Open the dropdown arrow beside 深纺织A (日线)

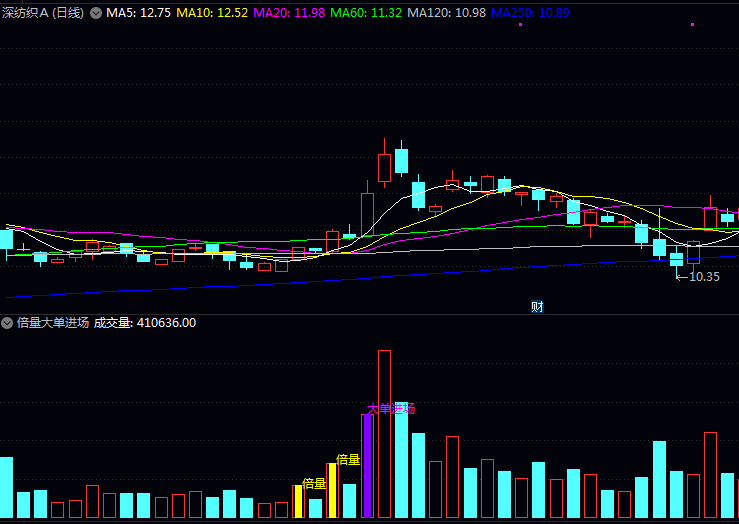point(96,13)
